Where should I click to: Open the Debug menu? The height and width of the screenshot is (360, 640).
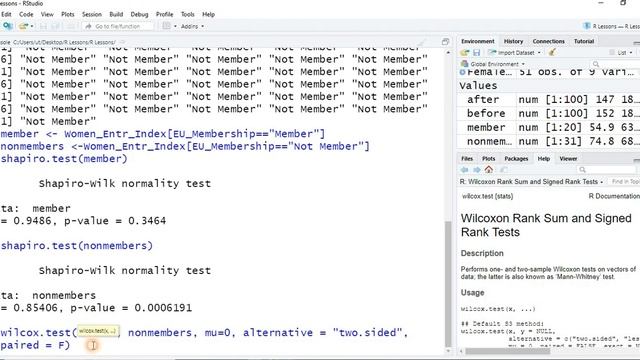139,14
